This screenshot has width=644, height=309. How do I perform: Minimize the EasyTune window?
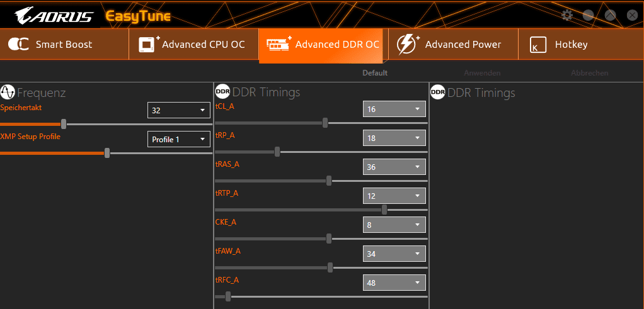click(588, 16)
